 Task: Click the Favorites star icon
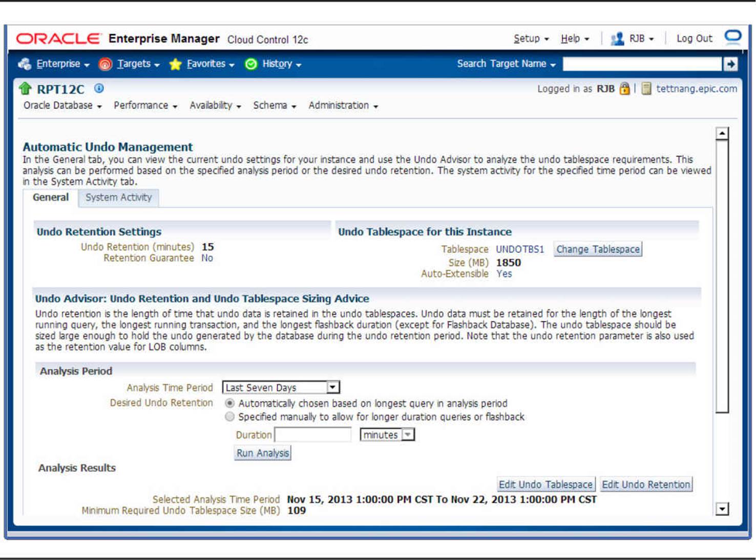coord(175,64)
